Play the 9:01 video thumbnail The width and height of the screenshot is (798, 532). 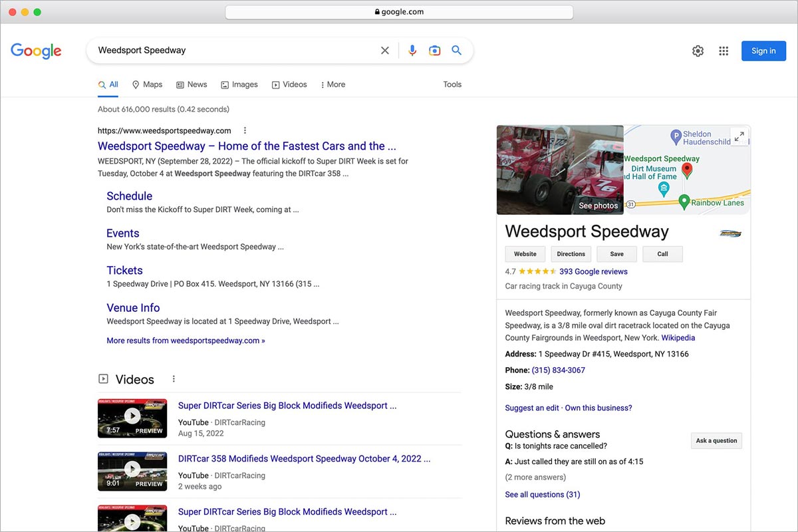[132, 471]
